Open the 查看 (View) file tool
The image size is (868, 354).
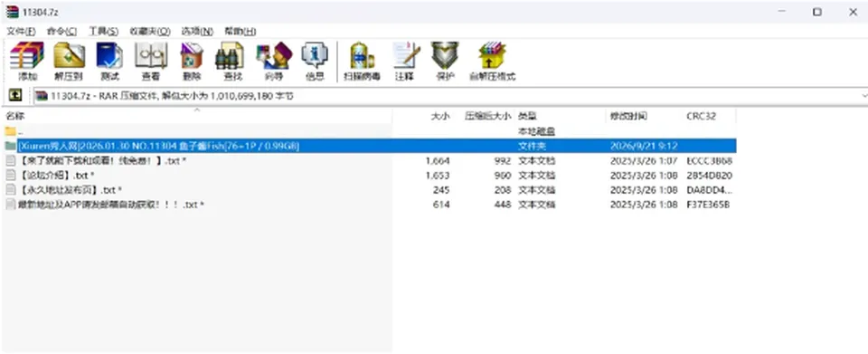click(x=151, y=61)
